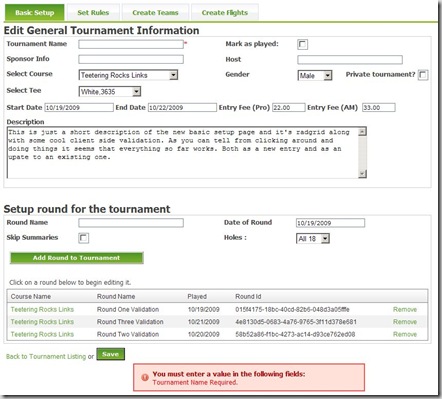Click the red error alert icon

coord(145,377)
